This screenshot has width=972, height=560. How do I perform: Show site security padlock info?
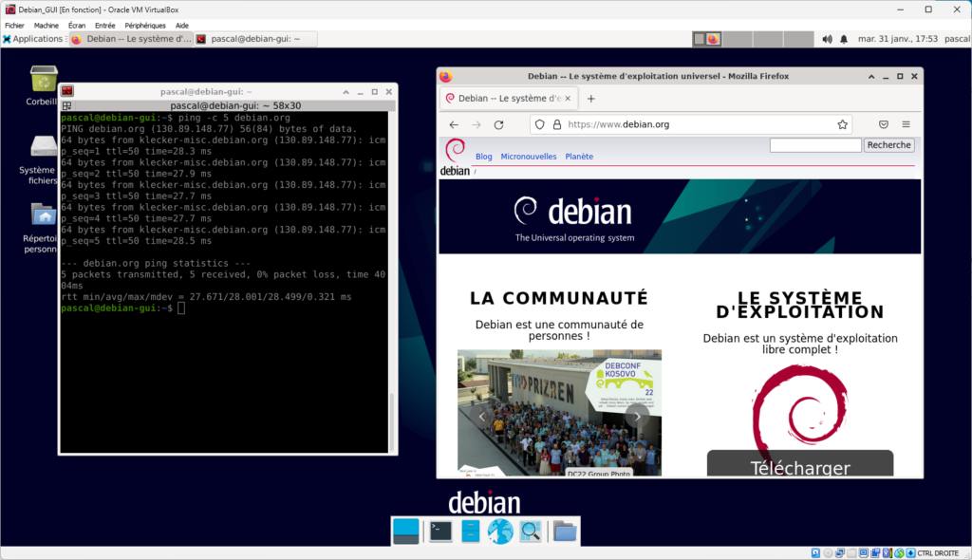tap(556, 124)
